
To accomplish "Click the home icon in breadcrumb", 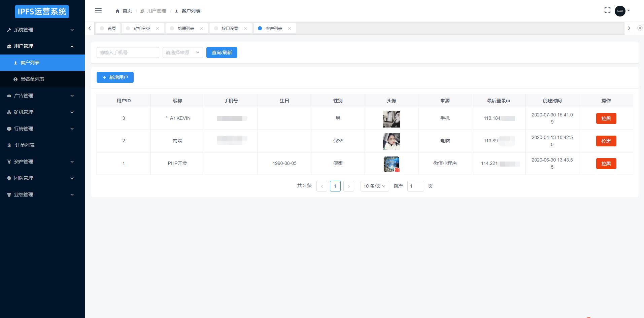I will (117, 11).
